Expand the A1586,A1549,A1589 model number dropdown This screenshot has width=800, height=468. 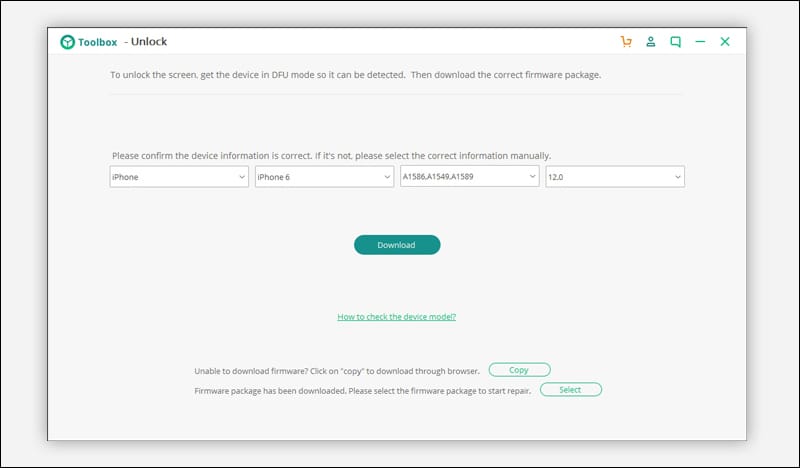point(469,176)
